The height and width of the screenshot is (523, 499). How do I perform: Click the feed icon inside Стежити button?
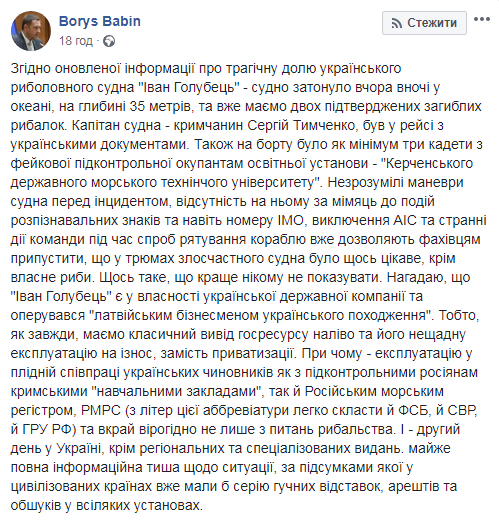396,23
